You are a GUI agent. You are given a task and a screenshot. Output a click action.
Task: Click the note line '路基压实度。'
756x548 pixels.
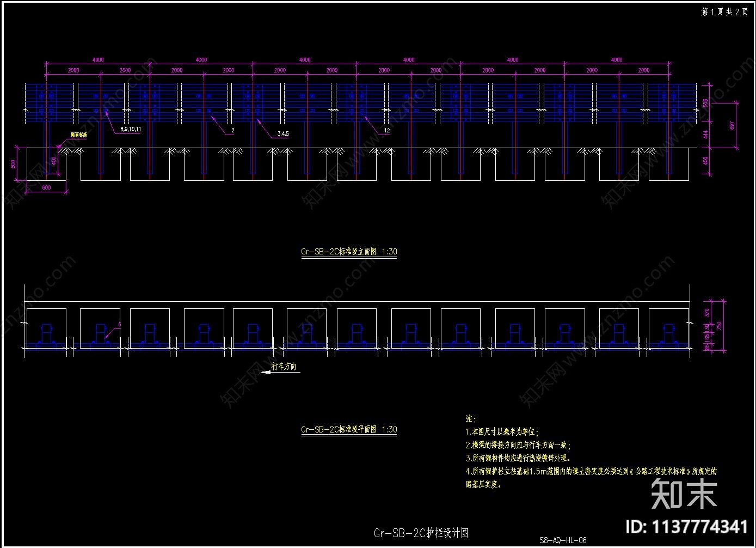click(483, 484)
